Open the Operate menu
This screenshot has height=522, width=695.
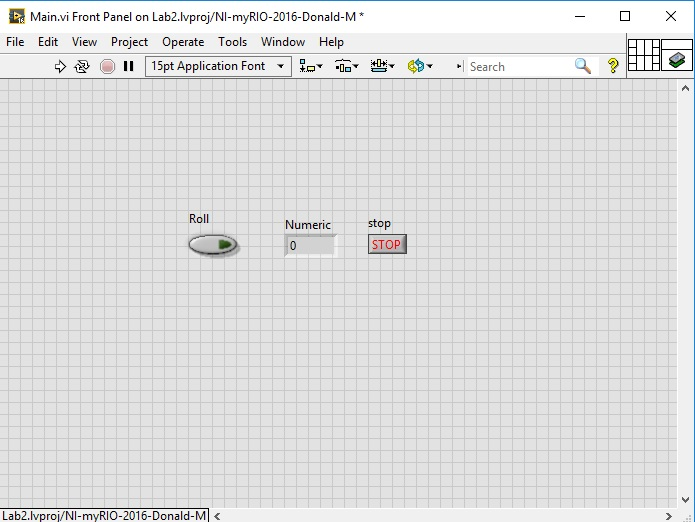tap(183, 42)
